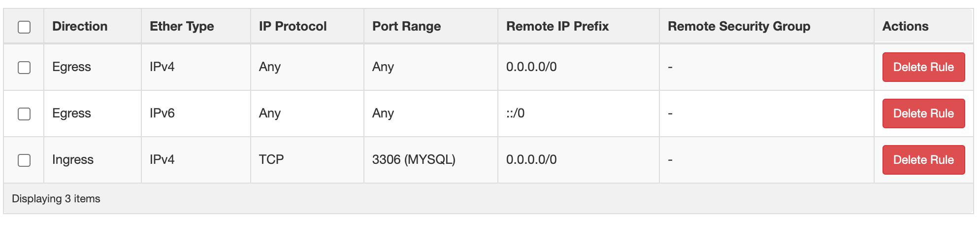980x226 pixels.
Task: Delete the Ingress MYSQL rule
Action: tap(923, 160)
